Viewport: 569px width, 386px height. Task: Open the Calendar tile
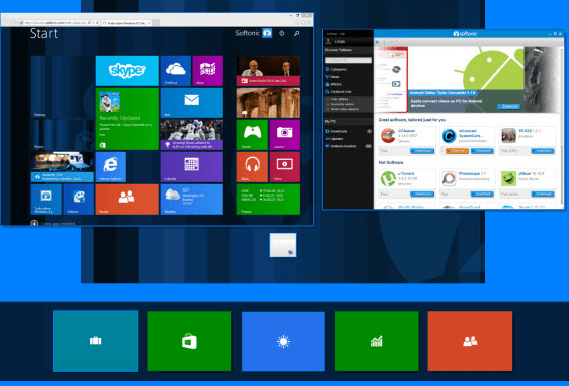(192, 167)
